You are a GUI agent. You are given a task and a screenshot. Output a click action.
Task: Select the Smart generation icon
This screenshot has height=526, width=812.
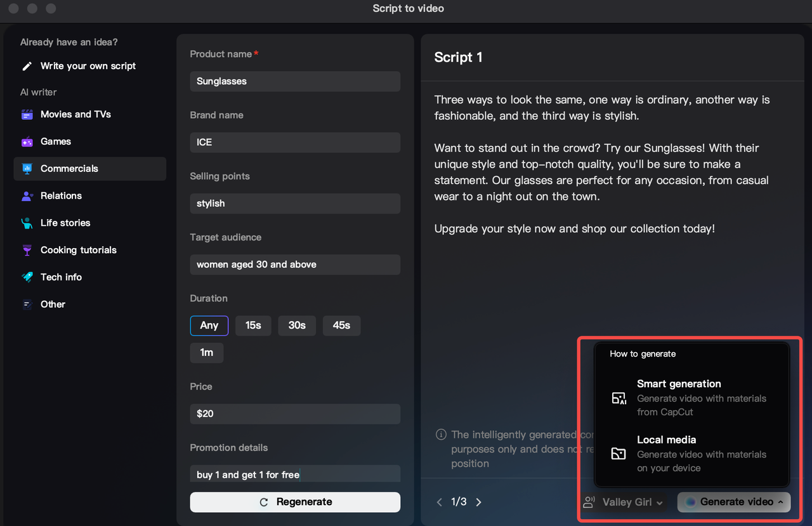pos(619,398)
